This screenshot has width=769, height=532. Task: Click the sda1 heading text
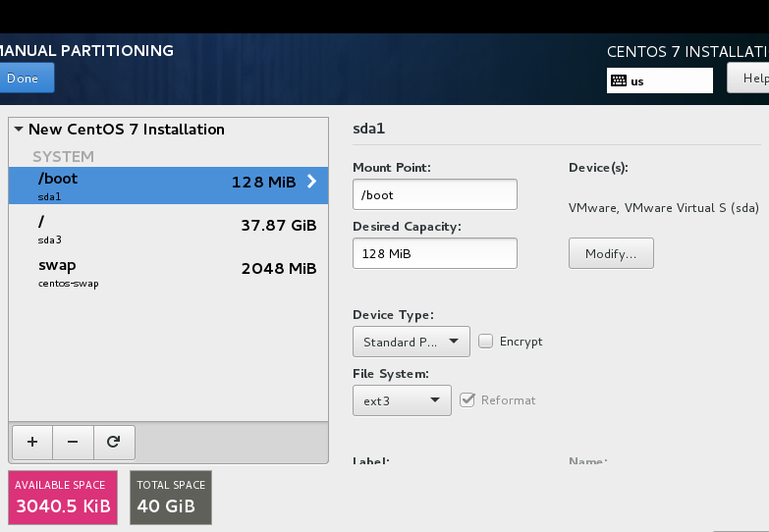(x=369, y=129)
